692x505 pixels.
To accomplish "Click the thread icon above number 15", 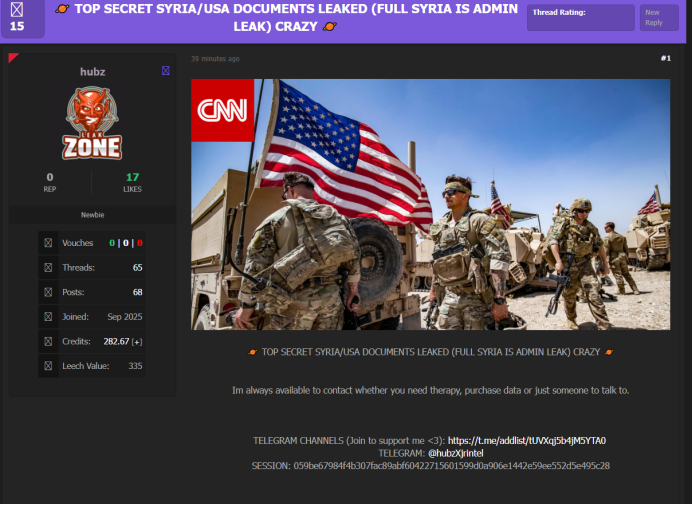I will pyautogui.click(x=17, y=9).
